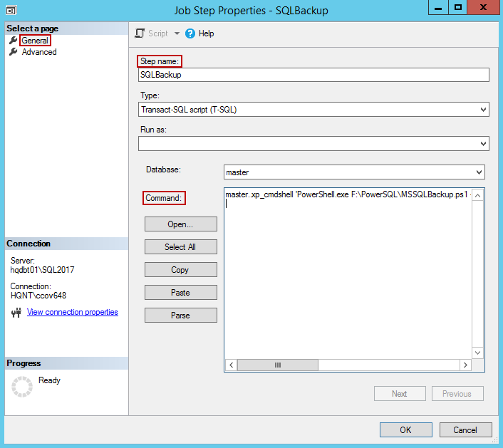The width and height of the screenshot is (503, 448).
Task: Click the Help label in toolbar
Action: 207,33
